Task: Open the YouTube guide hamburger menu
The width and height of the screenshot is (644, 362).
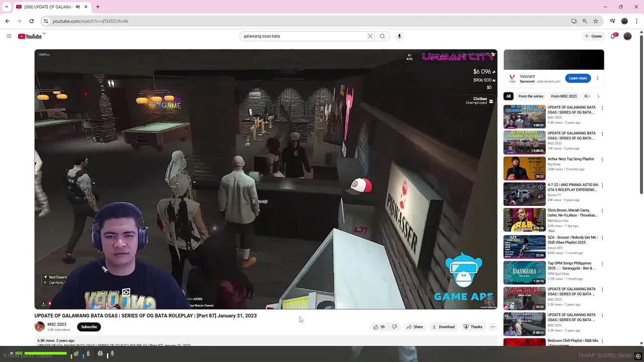Action: coord(9,36)
